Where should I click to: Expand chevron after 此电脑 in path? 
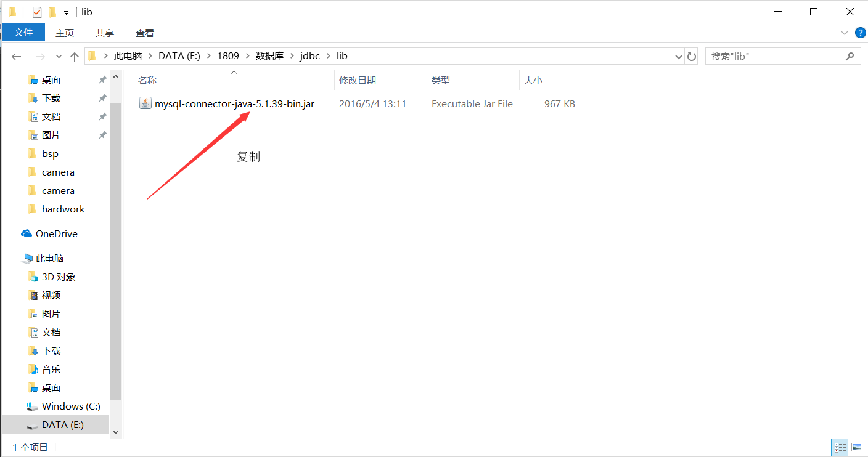pos(150,56)
